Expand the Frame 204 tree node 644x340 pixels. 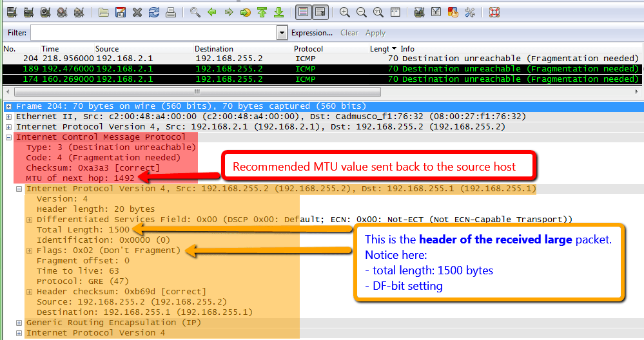click(8, 106)
